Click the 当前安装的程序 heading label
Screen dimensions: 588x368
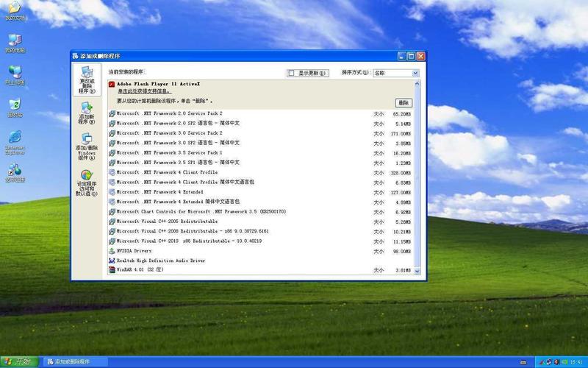coord(126,71)
